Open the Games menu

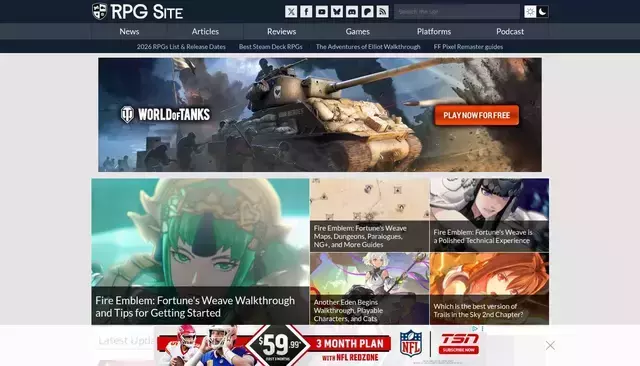click(x=358, y=31)
